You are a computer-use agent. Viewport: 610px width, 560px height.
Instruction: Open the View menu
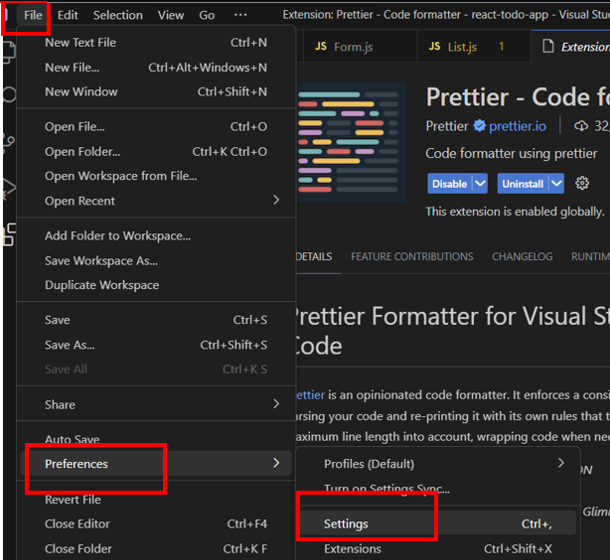coord(170,15)
